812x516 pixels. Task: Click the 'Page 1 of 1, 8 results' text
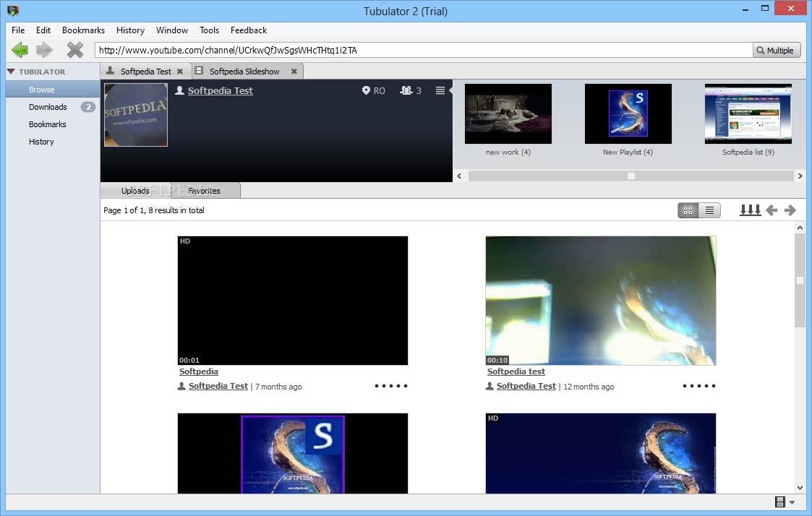click(154, 210)
